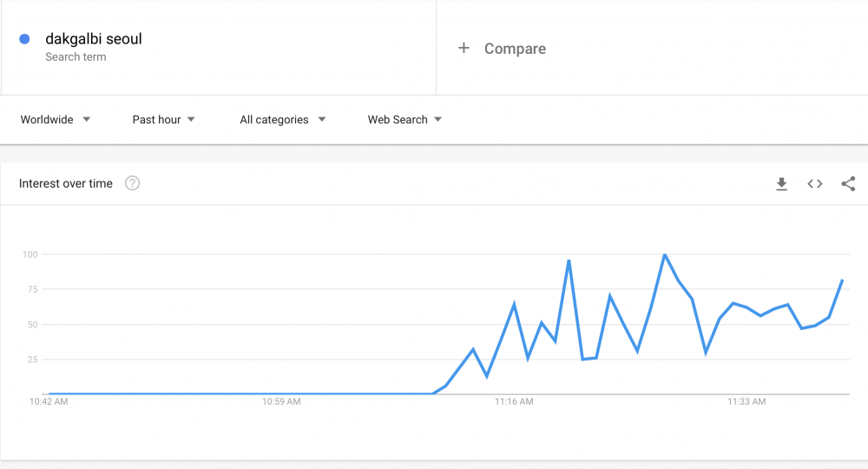Download the interest over time data
The width and height of the screenshot is (868, 469).
pyautogui.click(x=781, y=184)
